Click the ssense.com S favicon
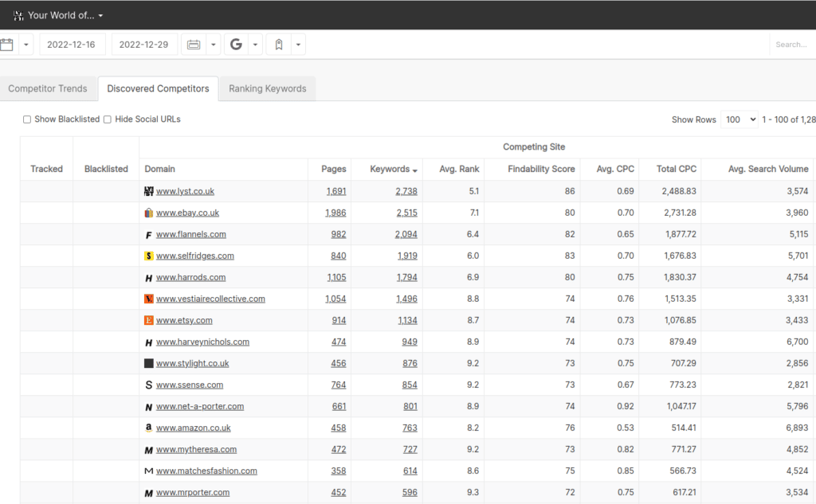The height and width of the screenshot is (504, 816). tap(149, 385)
